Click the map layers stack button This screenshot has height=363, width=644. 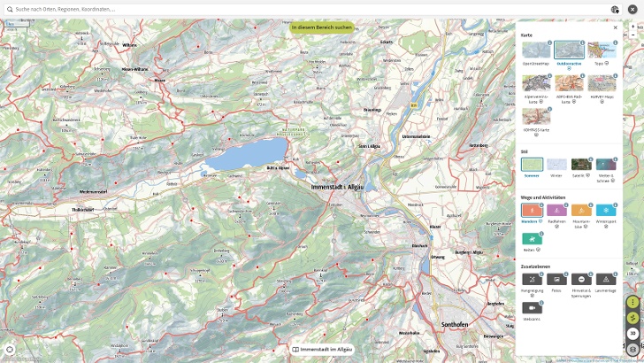point(632,350)
